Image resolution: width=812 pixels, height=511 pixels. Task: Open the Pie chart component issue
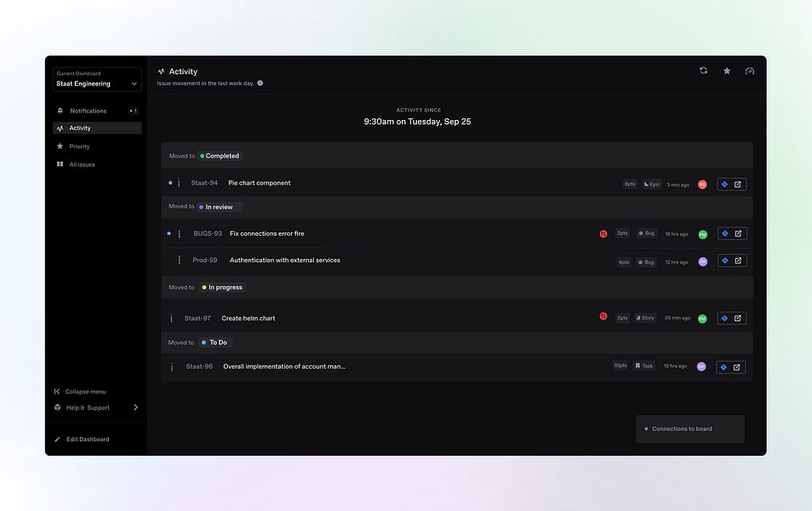click(x=259, y=183)
